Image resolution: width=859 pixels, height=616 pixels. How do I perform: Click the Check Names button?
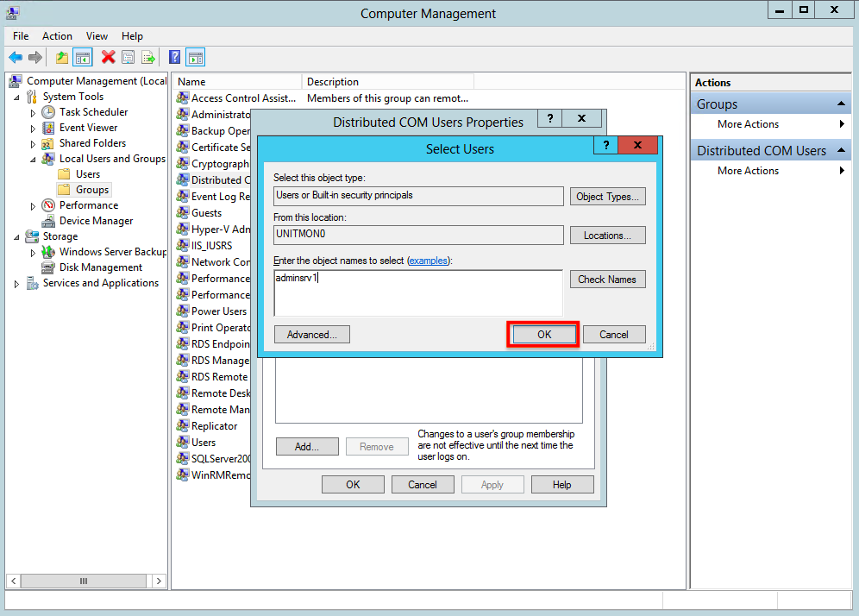pyautogui.click(x=607, y=279)
